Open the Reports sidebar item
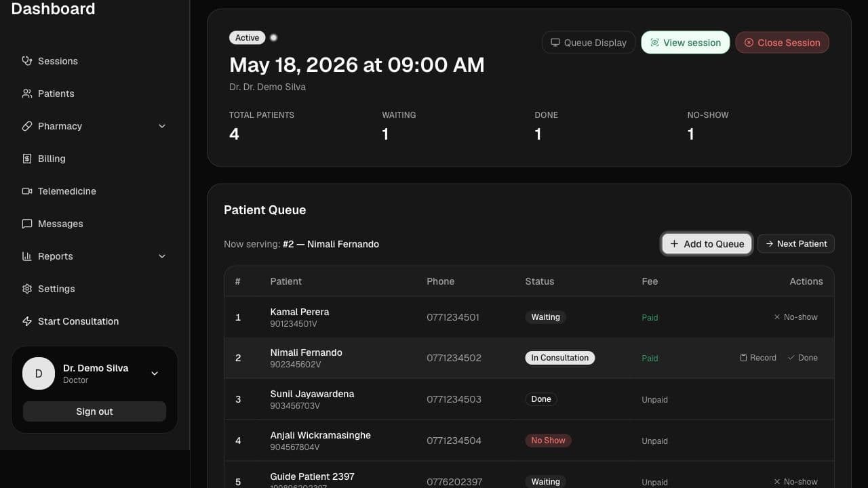The image size is (868, 488). (95, 256)
